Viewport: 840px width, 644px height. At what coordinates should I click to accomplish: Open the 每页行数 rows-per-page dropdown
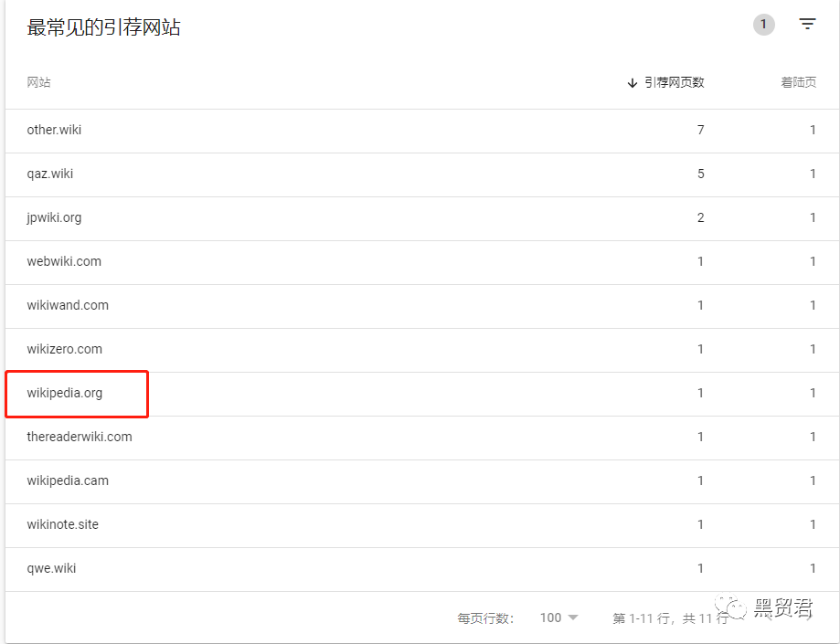coord(558,618)
